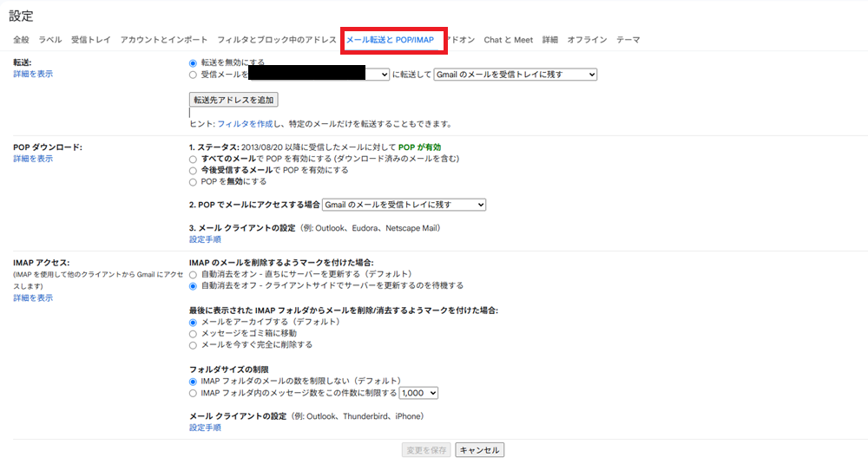Open the テーマ tab
Viewport: 868px width, 464px height.
coord(628,40)
